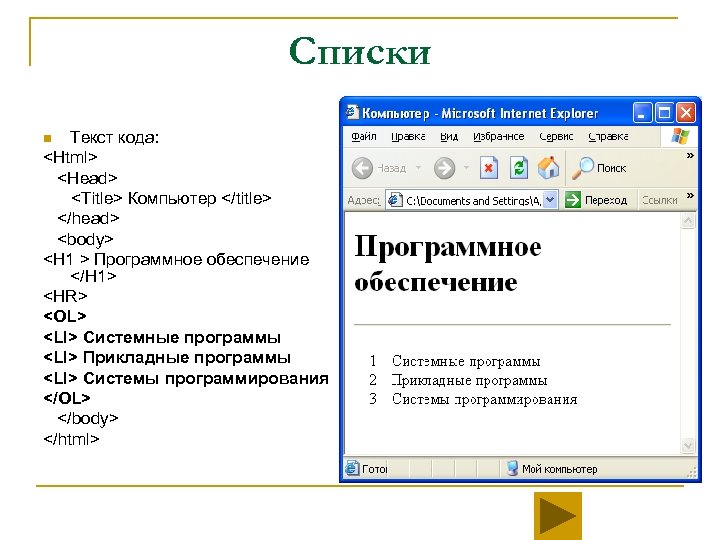Click code line <LI> Системы программирования
Image resolution: width=720 pixels, height=540 pixels.
click(186, 378)
